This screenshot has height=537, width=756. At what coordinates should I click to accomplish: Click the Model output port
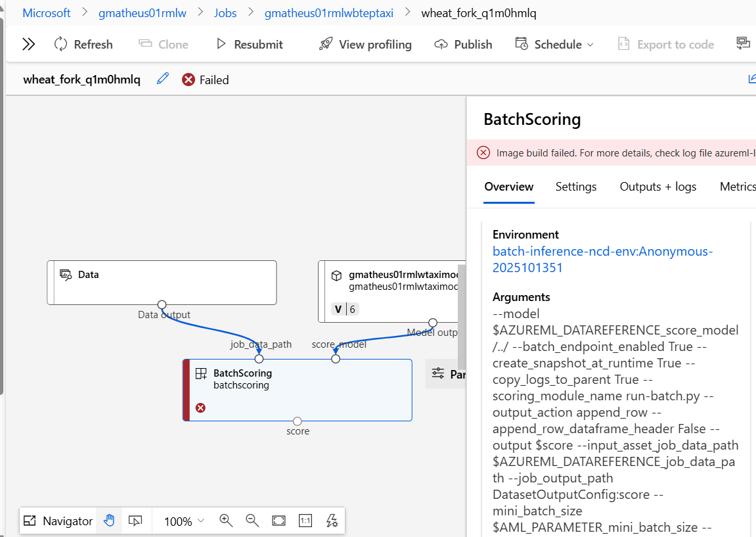coord(433,322)
